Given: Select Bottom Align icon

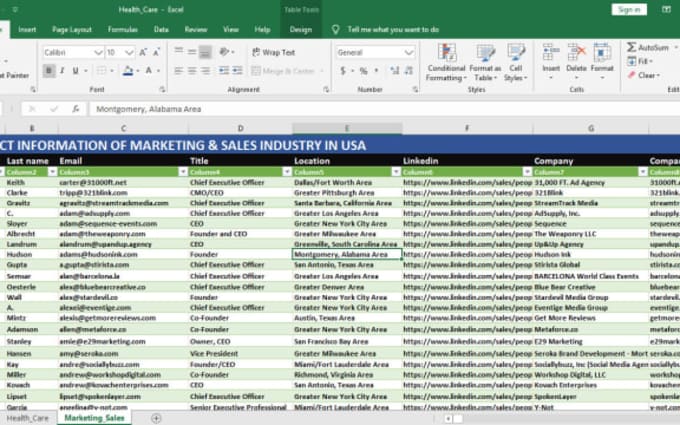Looking at the screenshot, I should (205, 52).
